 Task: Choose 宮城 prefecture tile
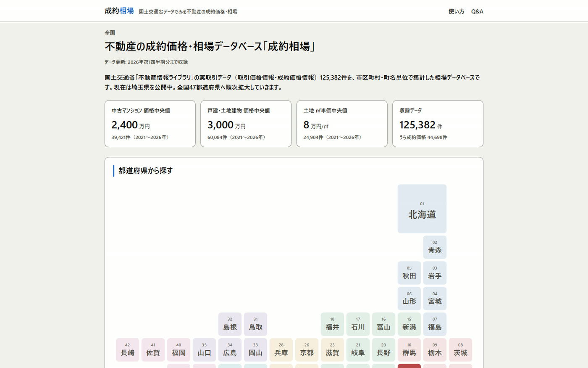435,299
